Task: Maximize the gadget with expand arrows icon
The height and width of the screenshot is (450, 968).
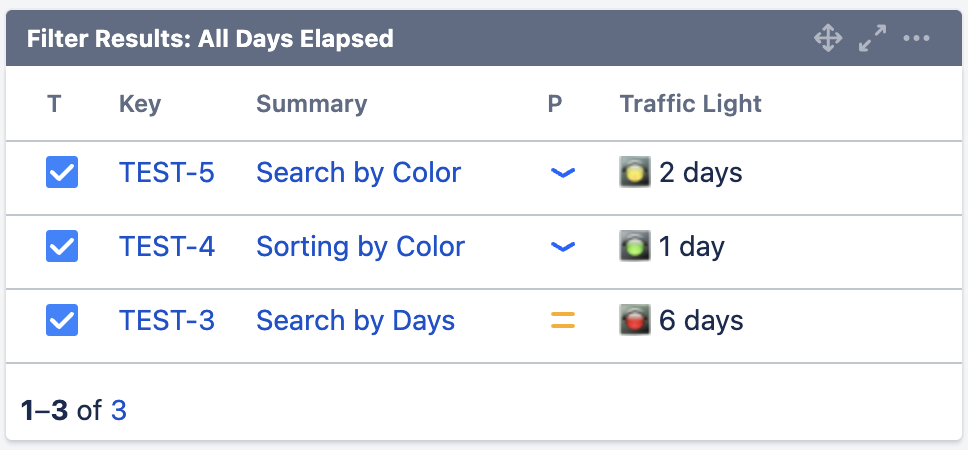Action: (x=872, y=39)
